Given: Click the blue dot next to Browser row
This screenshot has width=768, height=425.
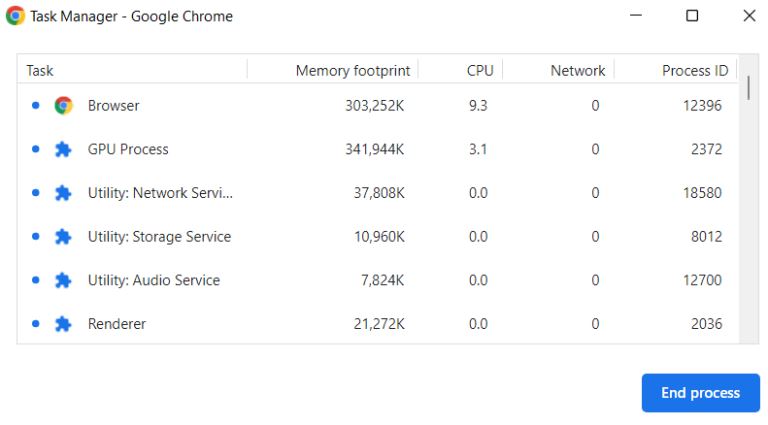Looking at the screenshot, I should click(35, 105).
